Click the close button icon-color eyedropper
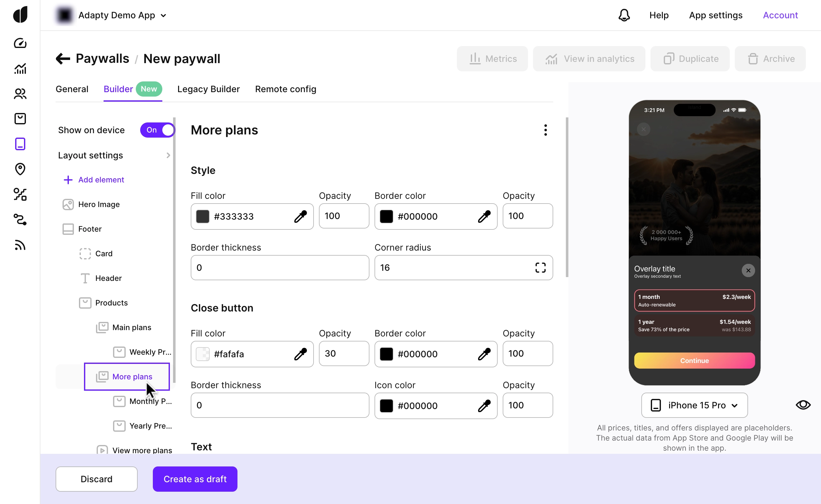 (x=484, y=406)
